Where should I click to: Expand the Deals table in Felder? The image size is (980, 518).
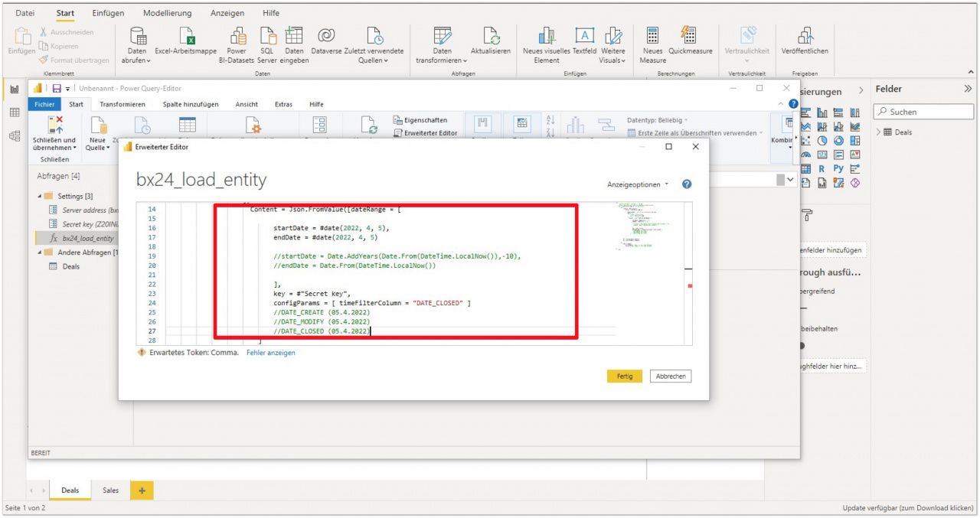[878, 132]
